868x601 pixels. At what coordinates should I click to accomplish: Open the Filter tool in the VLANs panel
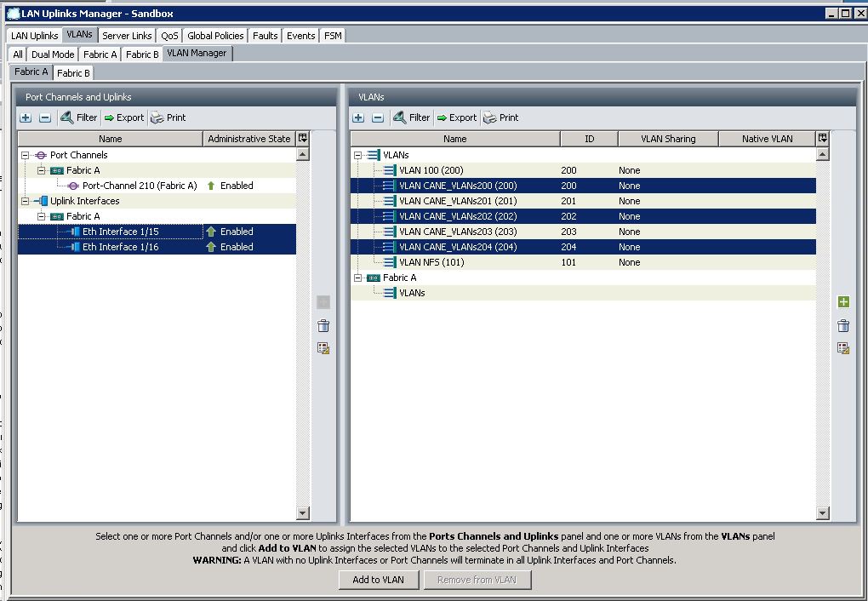click(x=412, y=117)
